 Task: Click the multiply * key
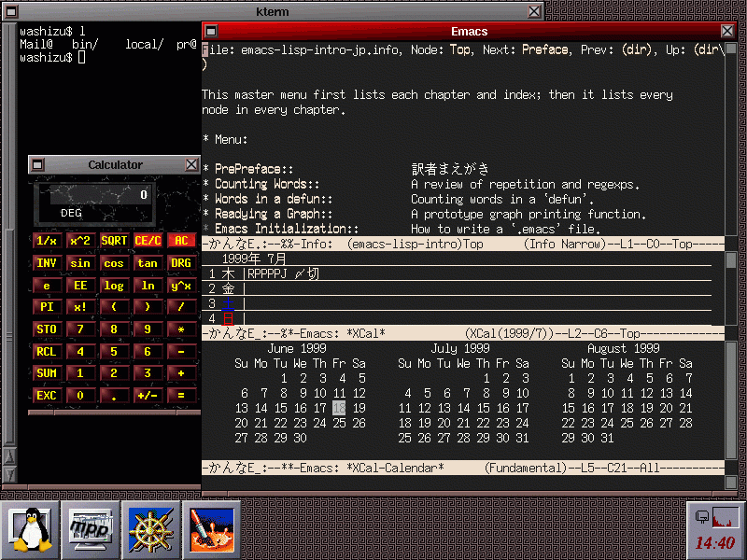coord(181,329)
